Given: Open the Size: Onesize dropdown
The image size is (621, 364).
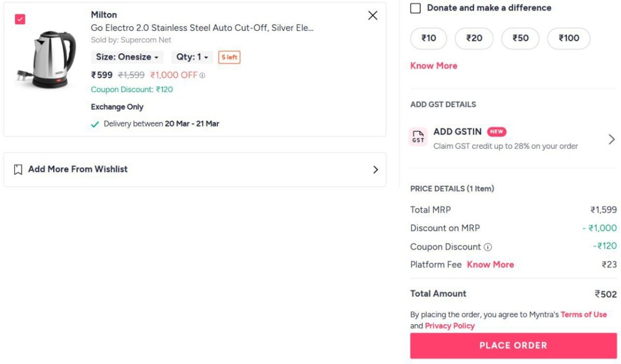Looking at the screenshot, I should click(x=126, y=57).
